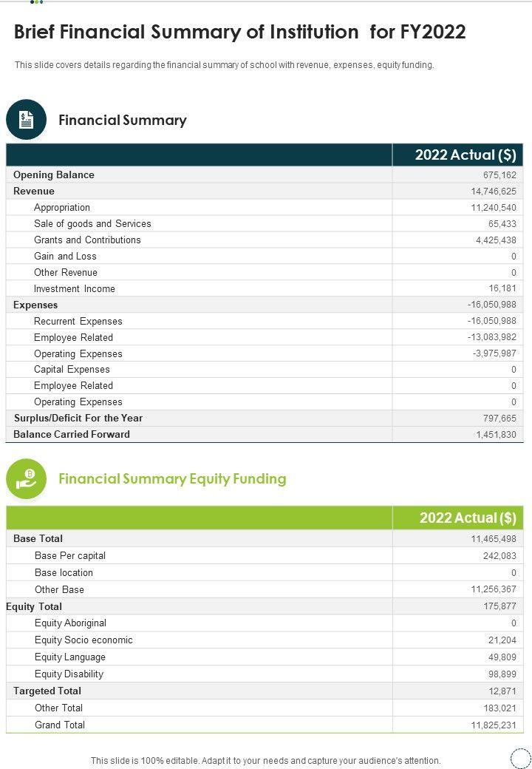Click the 'Financial Summary' section heading

point(122,121)
